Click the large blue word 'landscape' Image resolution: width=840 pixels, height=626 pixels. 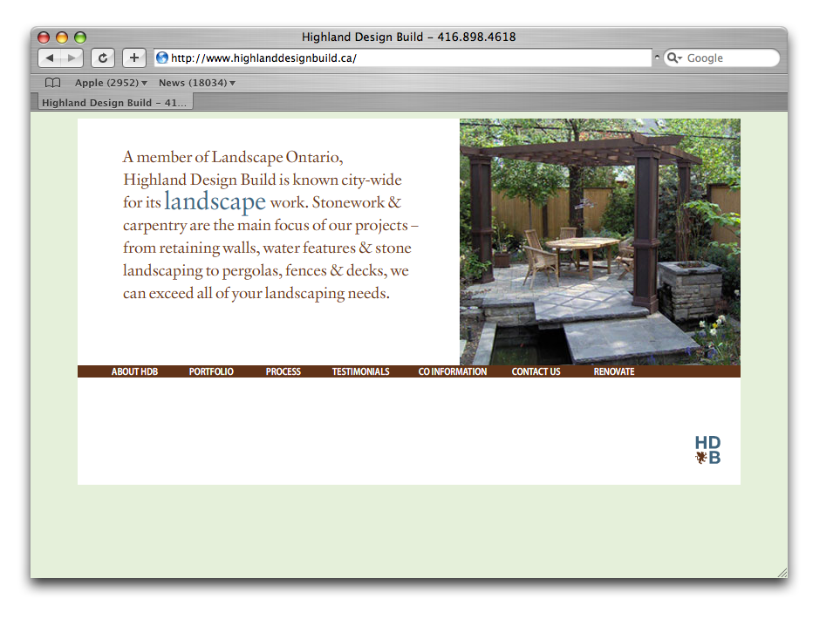[215, 201]
